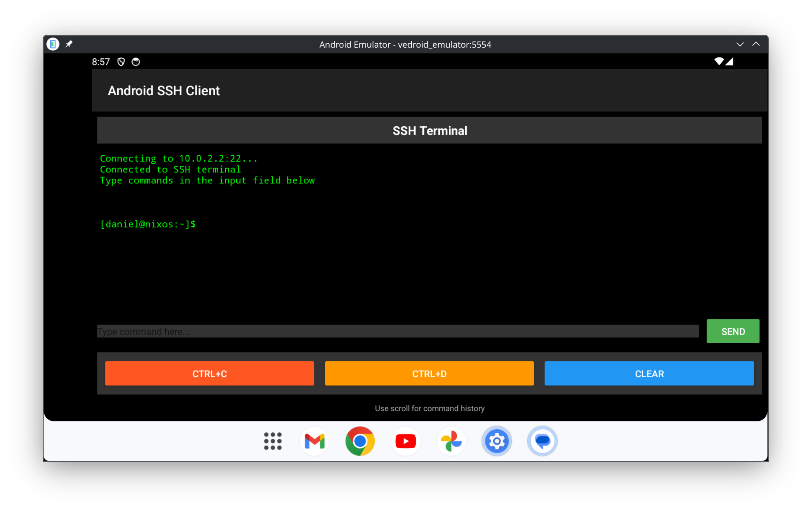Tap the circular face icon in status bar
The height and width of the screenshot is (513, 812).
136,62
